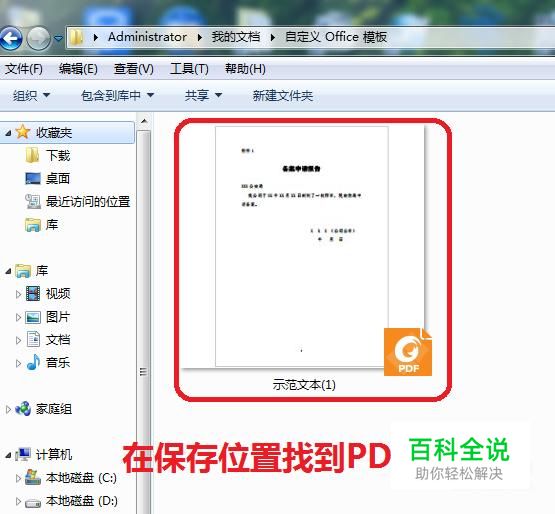
Task: Expand 本地磁盘 (D:)
Action: coord(18,501)
